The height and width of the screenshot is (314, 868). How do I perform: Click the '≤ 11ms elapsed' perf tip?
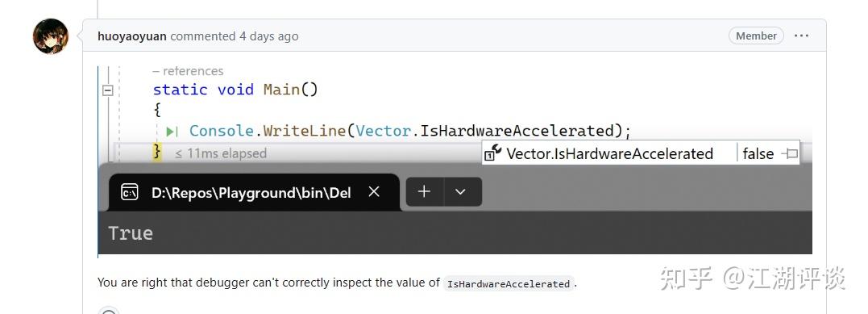point(221,153)
